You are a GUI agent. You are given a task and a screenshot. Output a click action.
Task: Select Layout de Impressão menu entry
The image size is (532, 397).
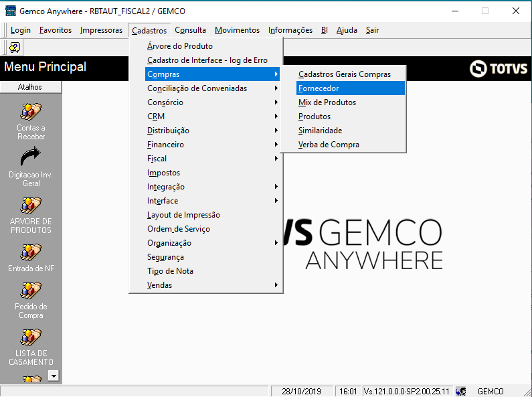point(212,215)
